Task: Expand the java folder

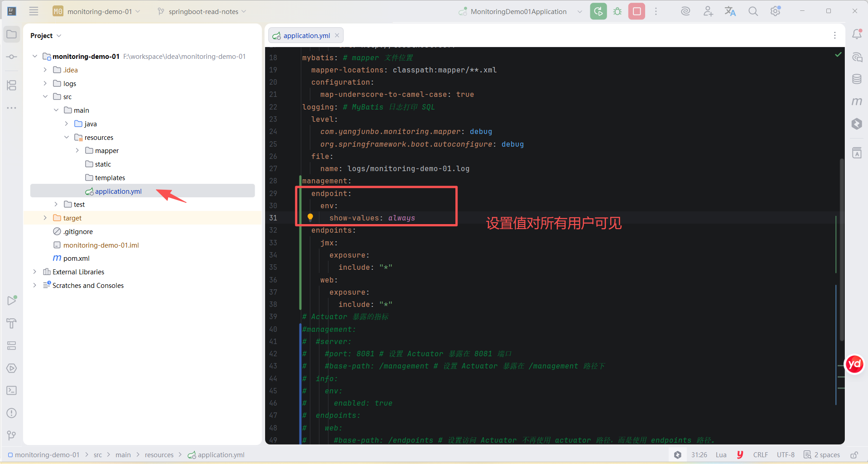Action: [67, 124]
